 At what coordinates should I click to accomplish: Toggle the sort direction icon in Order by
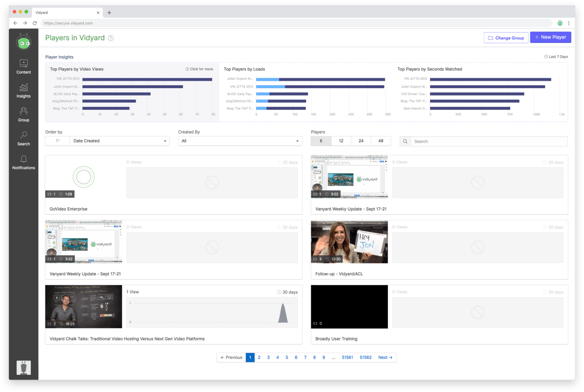click(x=58, y=141)
